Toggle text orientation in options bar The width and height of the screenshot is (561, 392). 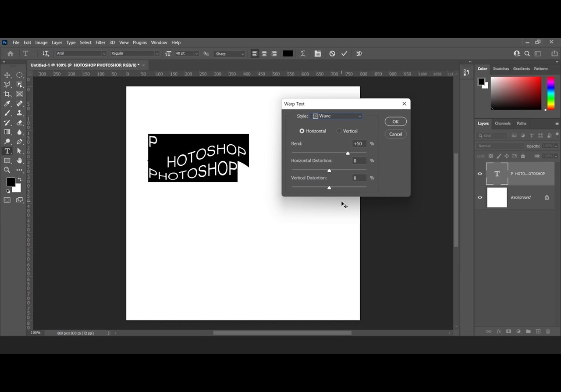pyautogui.click(x=46, y=53)
